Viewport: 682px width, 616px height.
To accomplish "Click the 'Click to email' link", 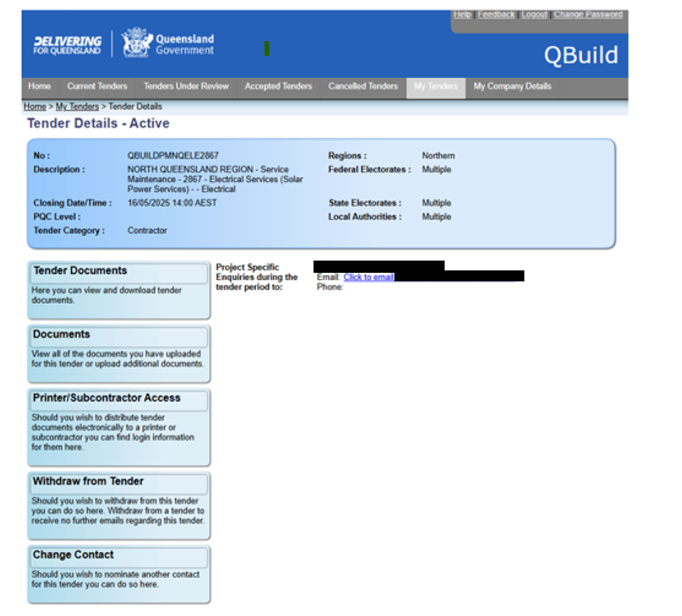I will click(x=368, y=278).
